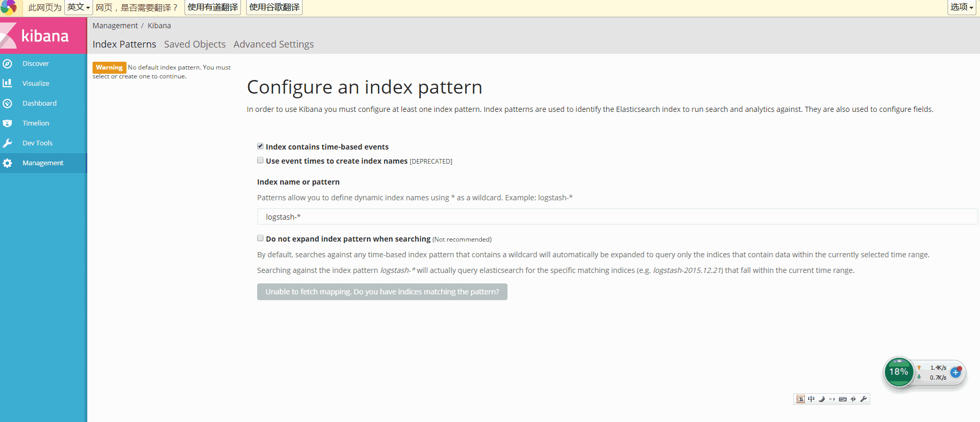980x422 pixels.
Task: Open IME settings via its wrench icon
Action: coord(863,399)
